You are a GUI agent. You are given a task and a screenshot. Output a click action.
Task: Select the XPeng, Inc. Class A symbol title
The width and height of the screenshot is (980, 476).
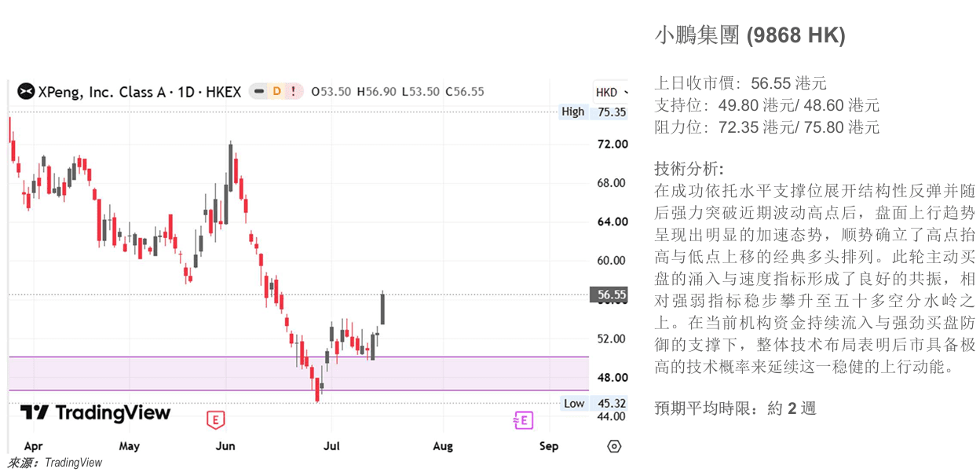coord(102,92)
